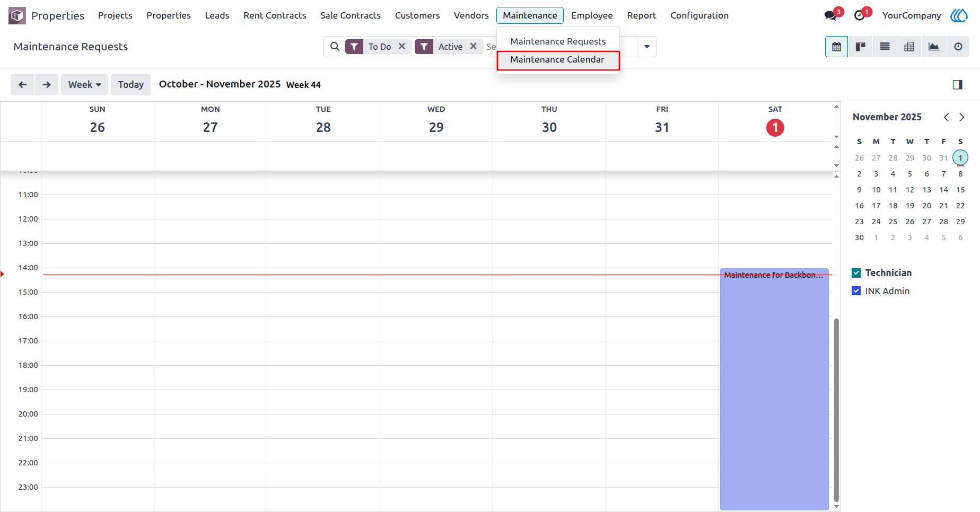Switch to Graph view
Viewport: 980px width, 512px height.
click(x=933, y=47)
